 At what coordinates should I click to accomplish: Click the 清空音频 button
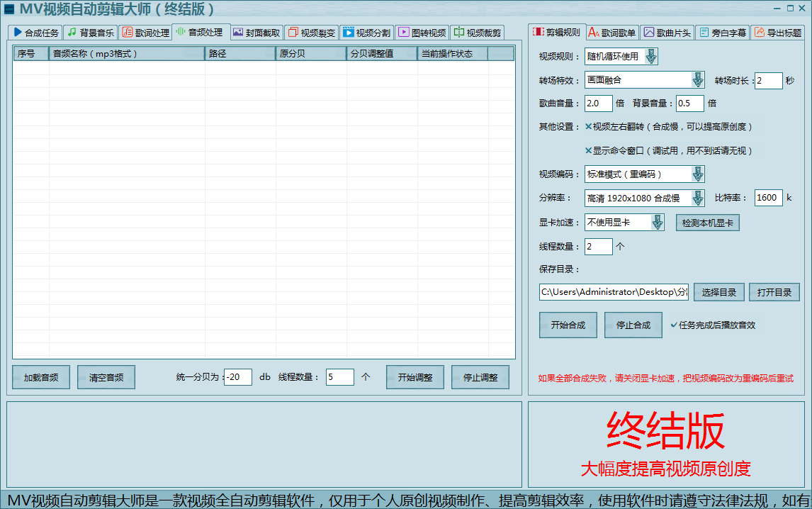(106, 377)
